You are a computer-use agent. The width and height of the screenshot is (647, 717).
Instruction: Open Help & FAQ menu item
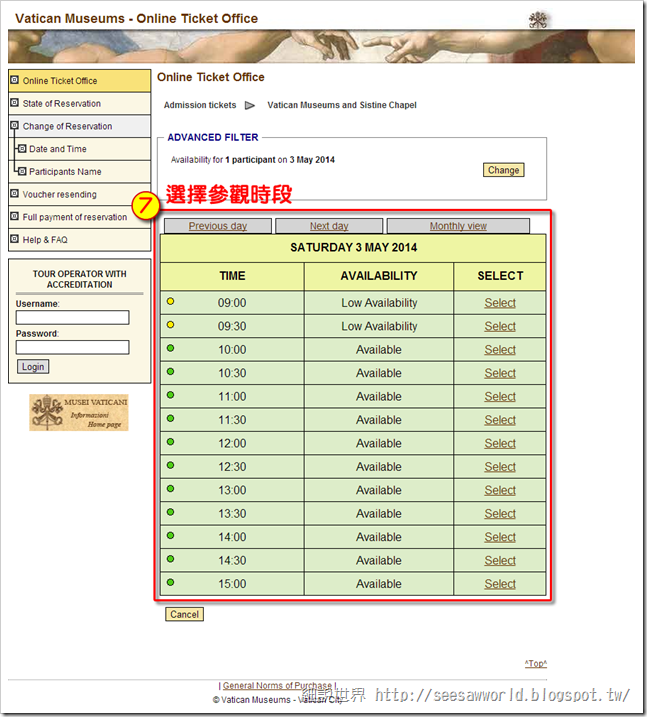(x=79, y=240)
